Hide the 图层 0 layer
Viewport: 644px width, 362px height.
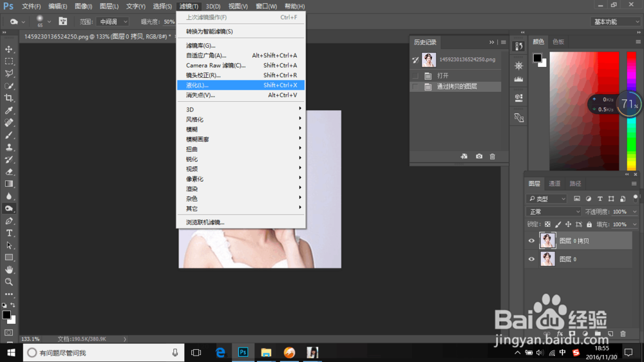[531, 260]
